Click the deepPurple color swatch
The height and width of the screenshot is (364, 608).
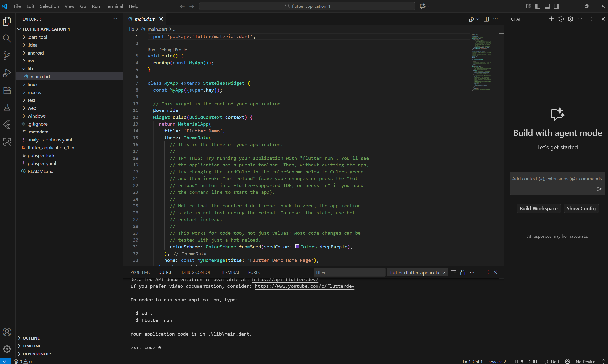[297, 246]
